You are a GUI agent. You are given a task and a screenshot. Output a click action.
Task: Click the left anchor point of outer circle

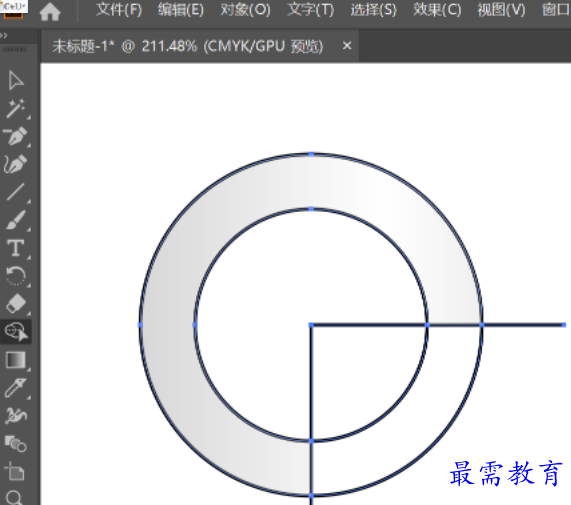pyautogui.click(x=140, y=325)
